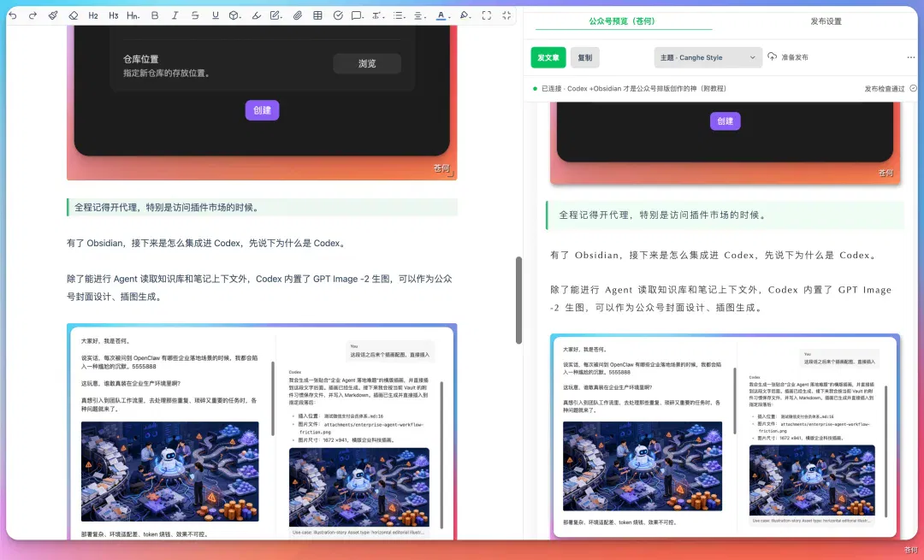The image size is (924, 560).
Task: Click 浏览 button in editor screenshot
Action: pos(367,63)
